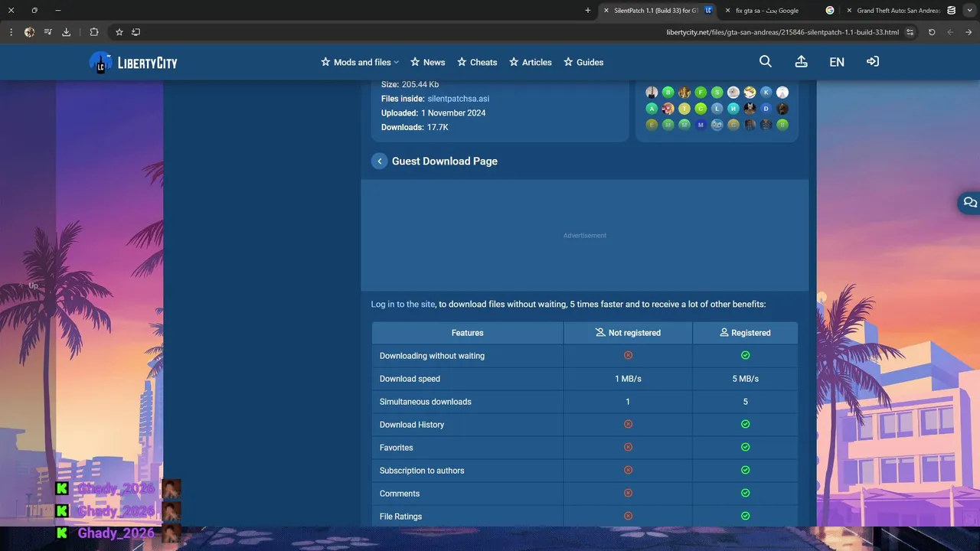Click the "Uploaded: 1 November 2024" text
This screenshot has width=980, height=551.
point(433,113)
